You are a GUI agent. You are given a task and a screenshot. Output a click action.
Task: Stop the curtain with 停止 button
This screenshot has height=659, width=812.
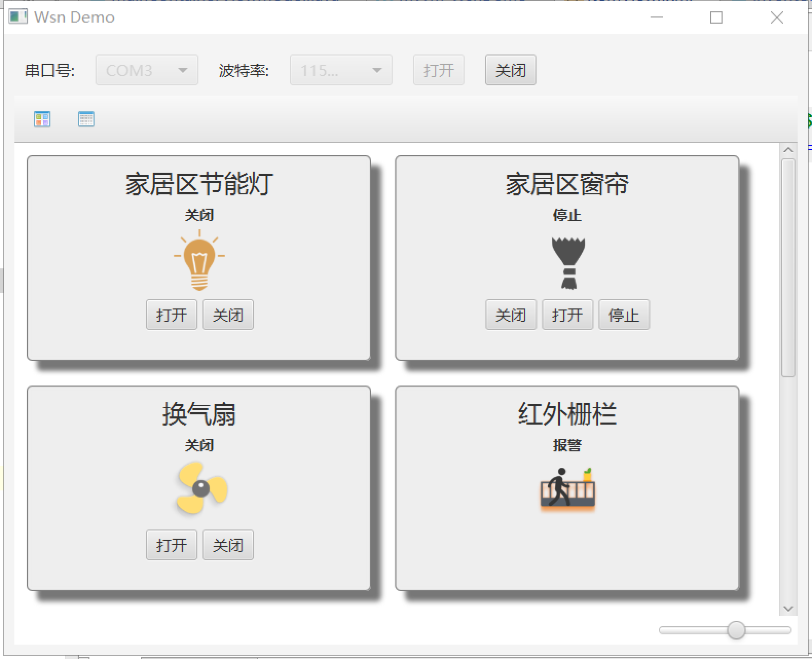pyautogui.click(x=624, y=315)
